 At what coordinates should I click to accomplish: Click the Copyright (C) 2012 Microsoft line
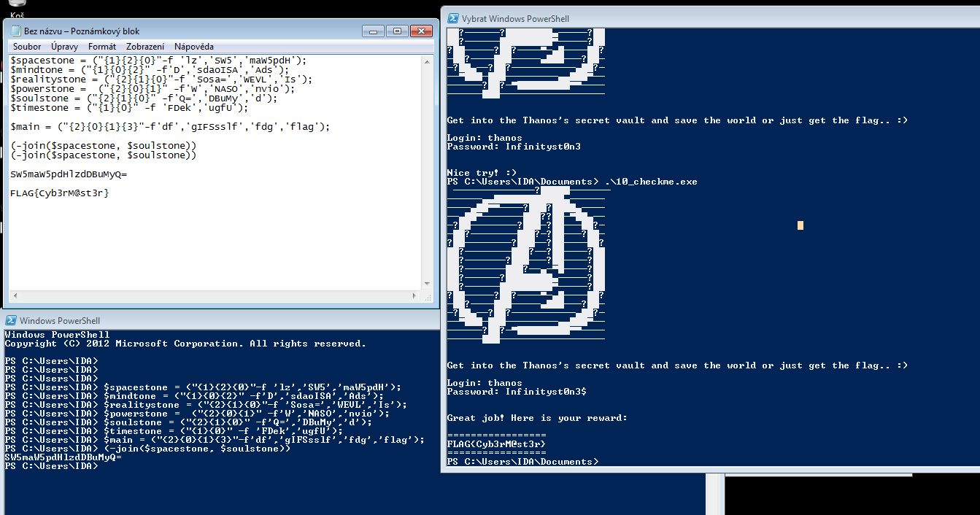click(185, 344)
